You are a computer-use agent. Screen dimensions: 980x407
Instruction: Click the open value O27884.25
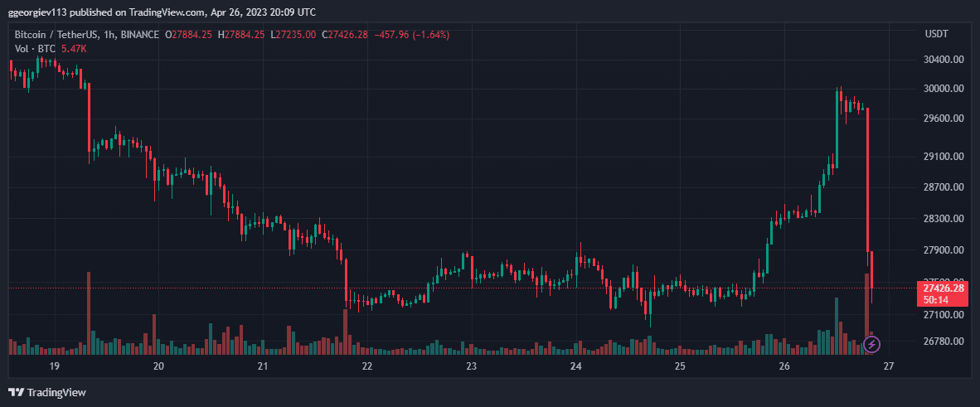click(x=188, y=35)
